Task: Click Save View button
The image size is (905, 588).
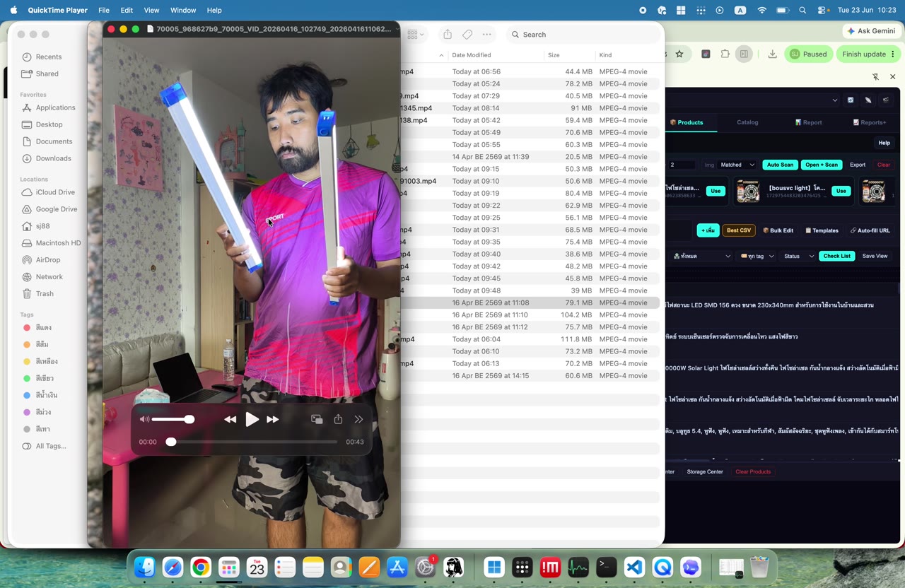Action: point(875,256)
